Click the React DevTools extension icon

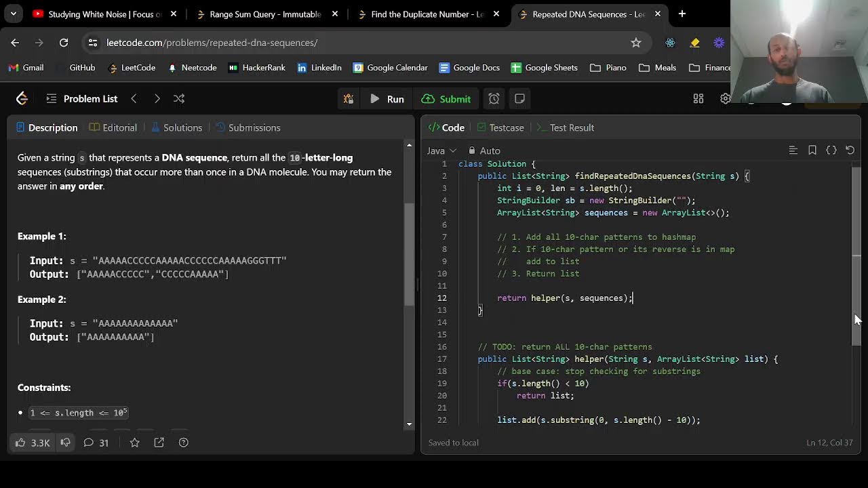[670, 43]
